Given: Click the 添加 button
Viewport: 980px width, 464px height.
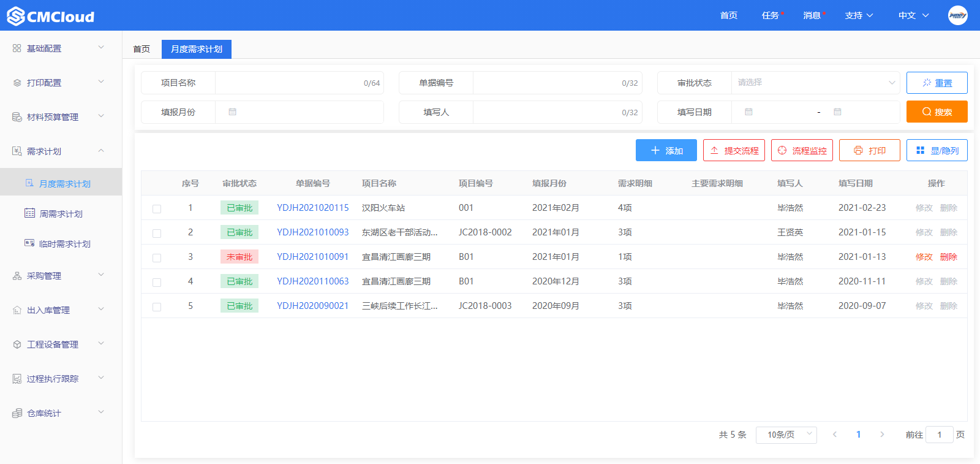Looking at the screenshot, I should pos(666,150).
